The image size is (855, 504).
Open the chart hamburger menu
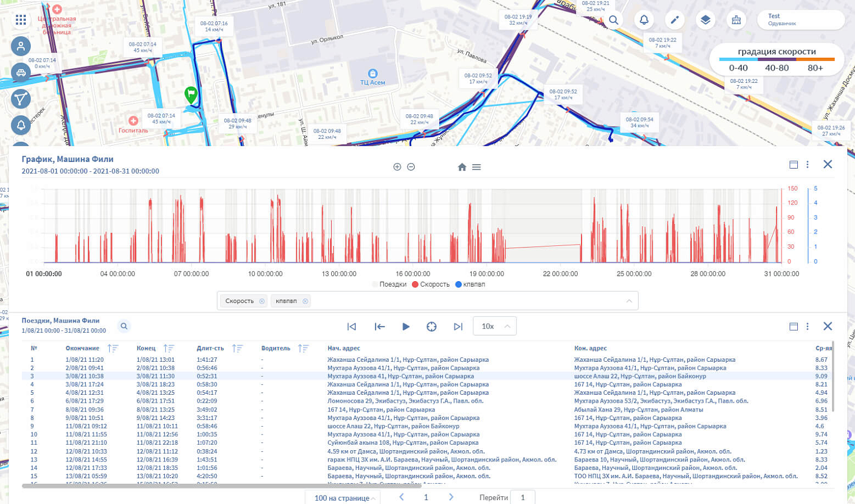pyautogui.click(x=476, y=167)
